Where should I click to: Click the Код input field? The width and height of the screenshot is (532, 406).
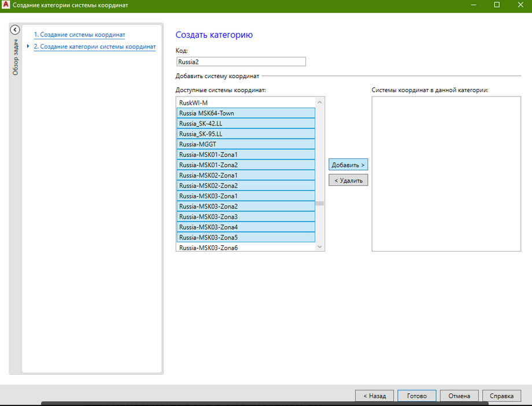tap(241, 62)
